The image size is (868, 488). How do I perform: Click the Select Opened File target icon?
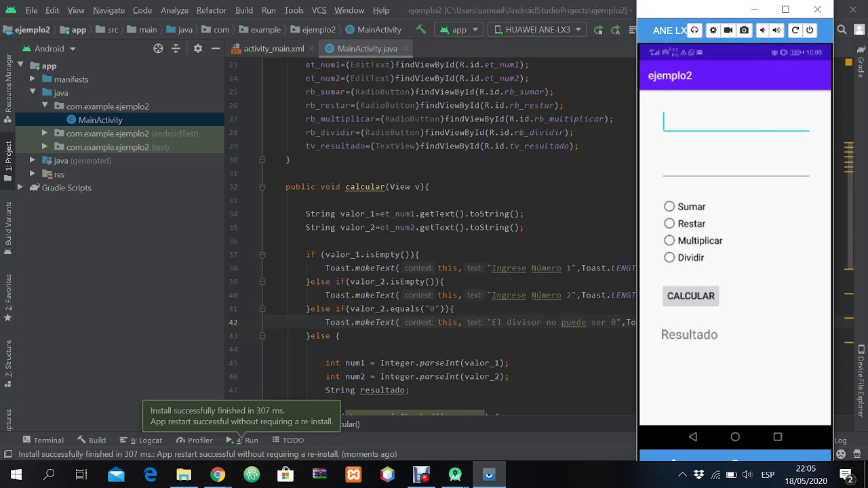[x=158, y=49]
